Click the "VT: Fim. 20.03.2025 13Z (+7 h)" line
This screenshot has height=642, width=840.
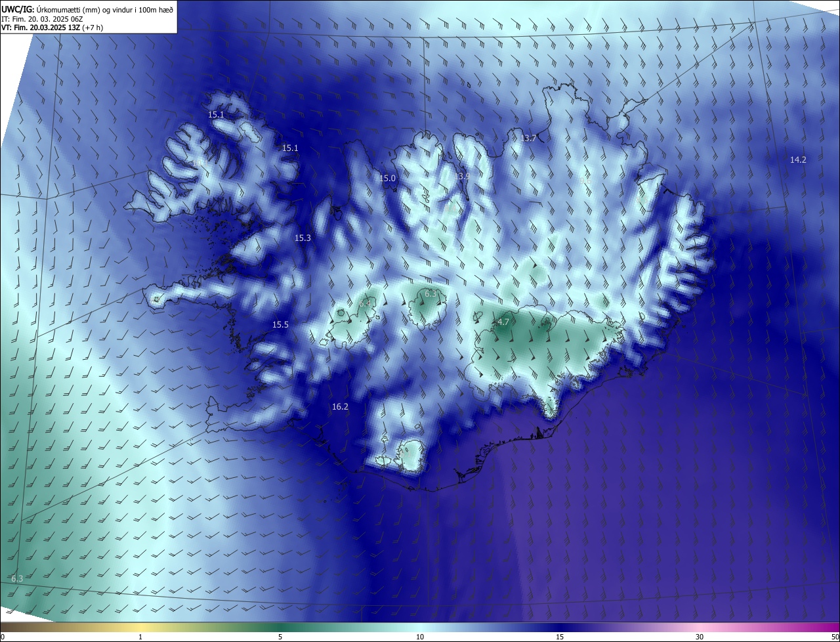52,28
